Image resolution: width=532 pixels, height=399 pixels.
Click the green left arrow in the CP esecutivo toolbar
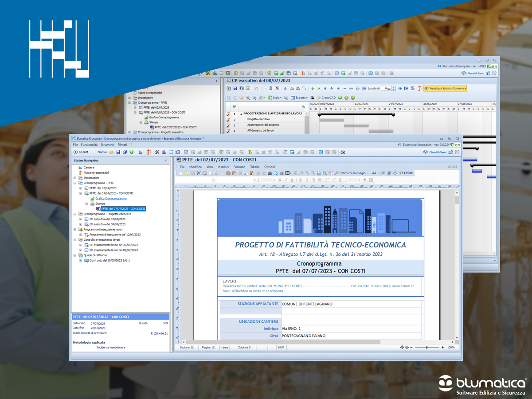tap(312, 88)
